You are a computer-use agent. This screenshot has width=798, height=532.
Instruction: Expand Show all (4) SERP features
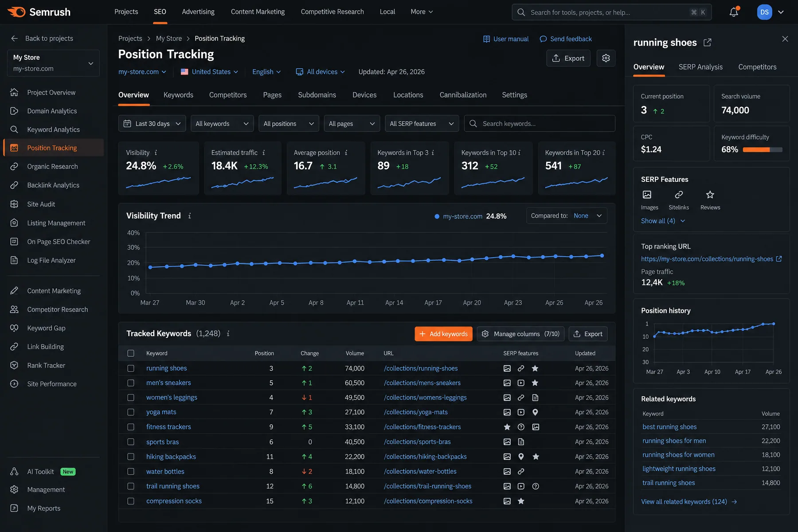663,221
